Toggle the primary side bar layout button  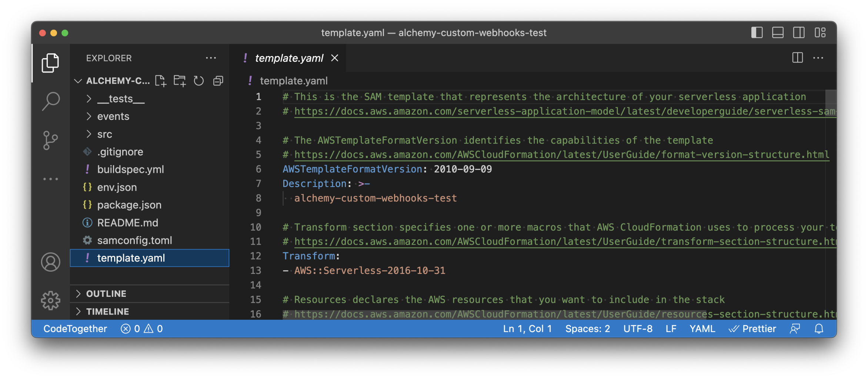click(x=757, y=33)
